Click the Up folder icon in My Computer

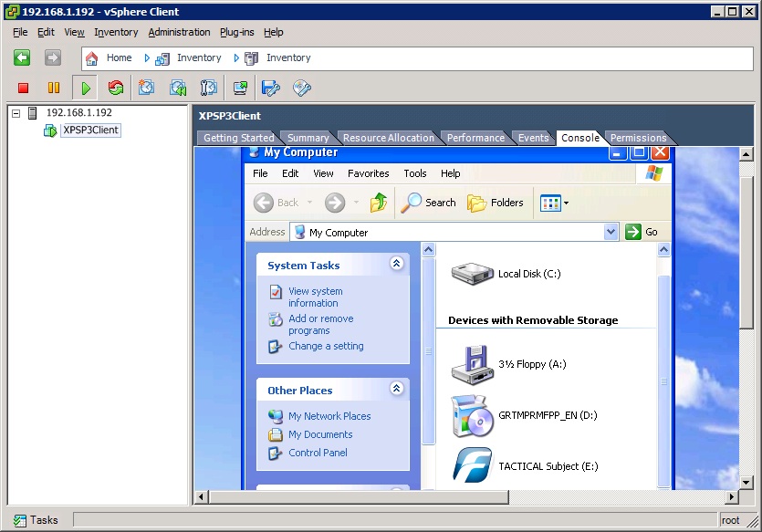point(379,203)
